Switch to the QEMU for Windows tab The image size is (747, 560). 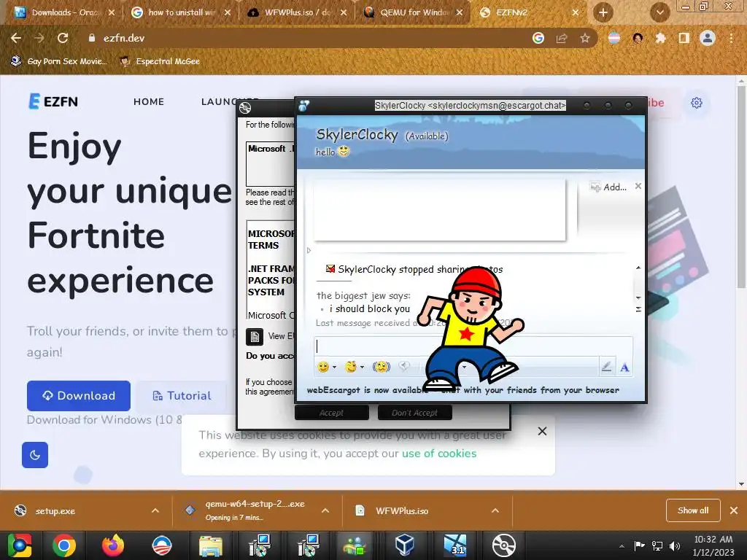(414, 12)
